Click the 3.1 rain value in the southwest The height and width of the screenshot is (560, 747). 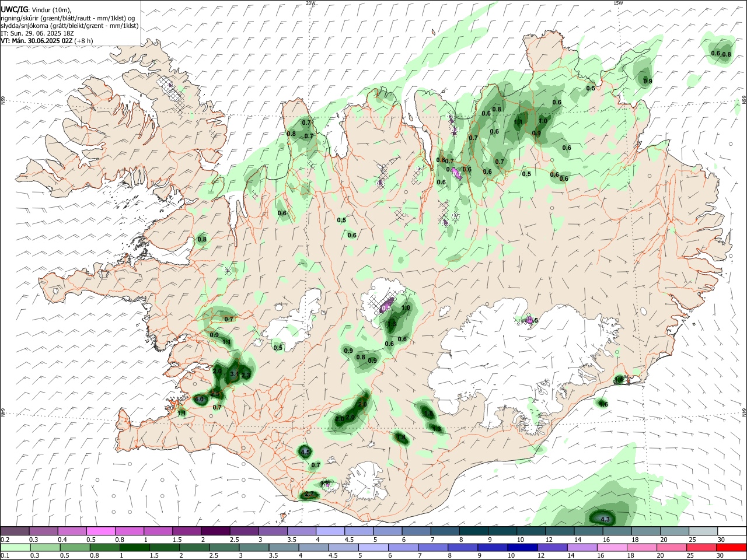coord(235,373)
